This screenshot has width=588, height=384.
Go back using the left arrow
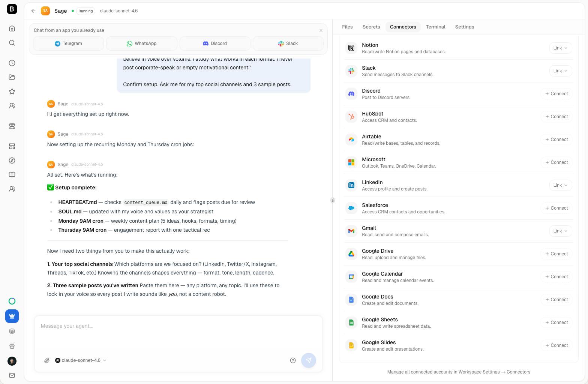coord(33,11)
